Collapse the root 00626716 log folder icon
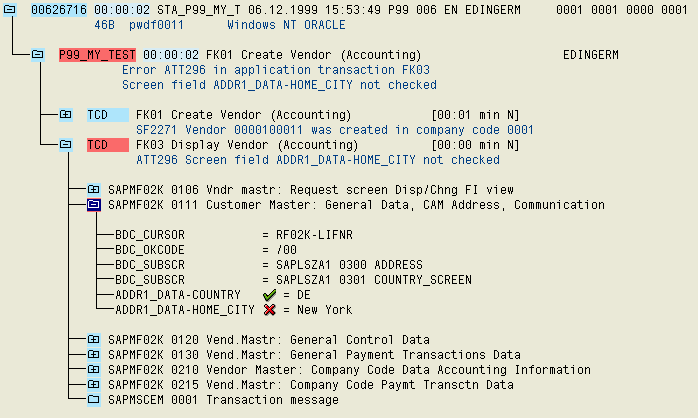The width and height of the screenshot is (698, 418). (x=10, y=9)
